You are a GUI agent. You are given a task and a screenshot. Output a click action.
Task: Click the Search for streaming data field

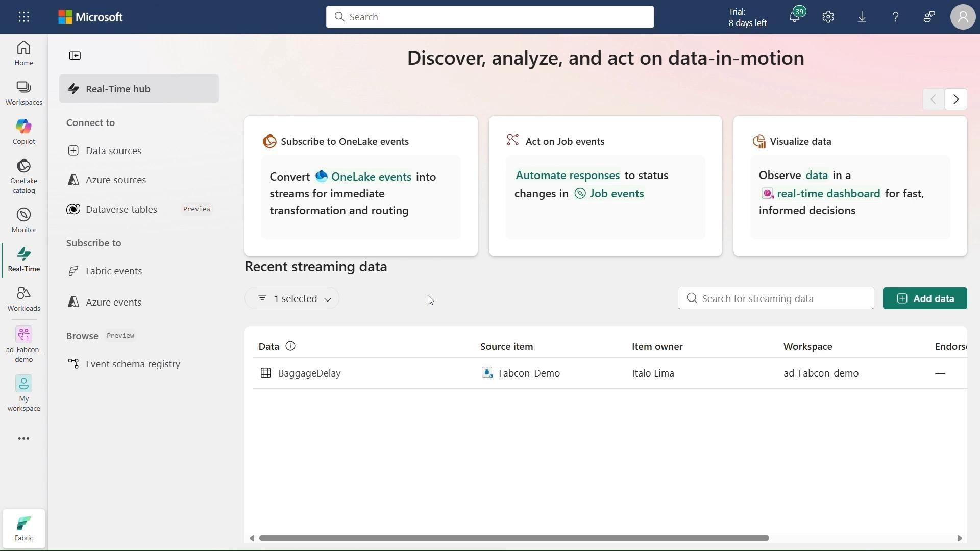(776, 298)
